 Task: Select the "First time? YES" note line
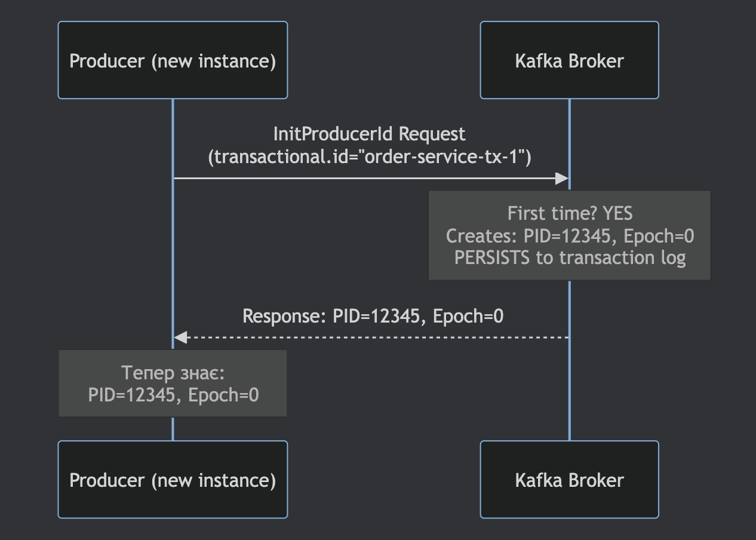pyautogui.click(x=569, y=213)
